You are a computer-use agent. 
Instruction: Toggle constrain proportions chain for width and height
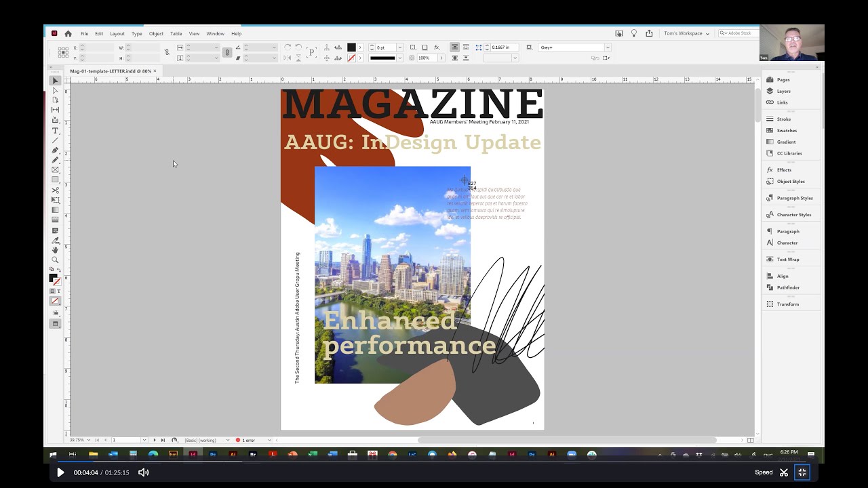tap(166, 52)
